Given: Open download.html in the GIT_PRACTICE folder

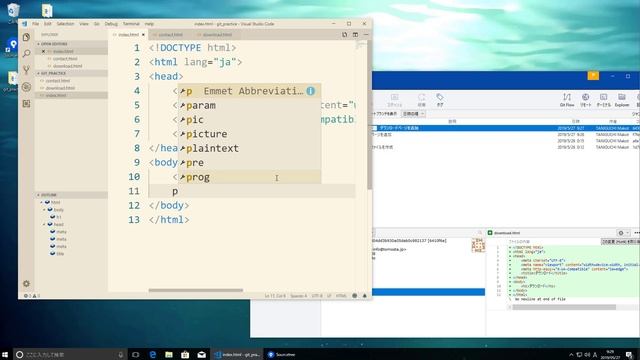Looking at the screenshot, I should [x=60, y=88].
